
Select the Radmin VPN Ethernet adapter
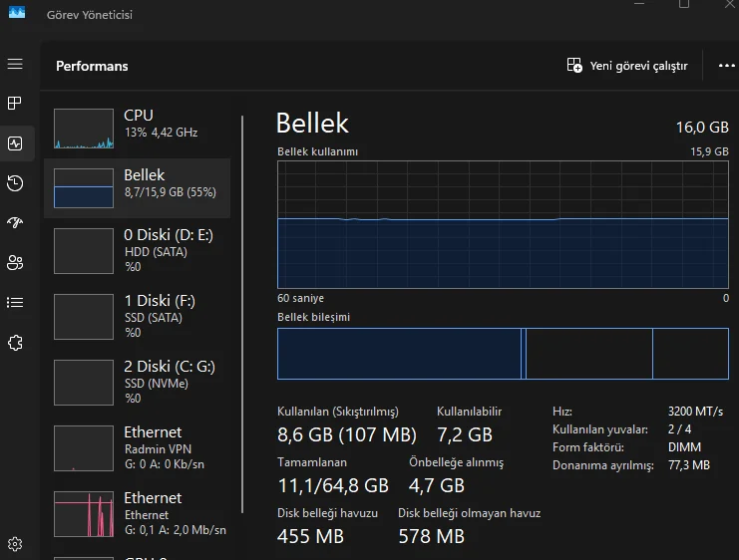point(138,447)
